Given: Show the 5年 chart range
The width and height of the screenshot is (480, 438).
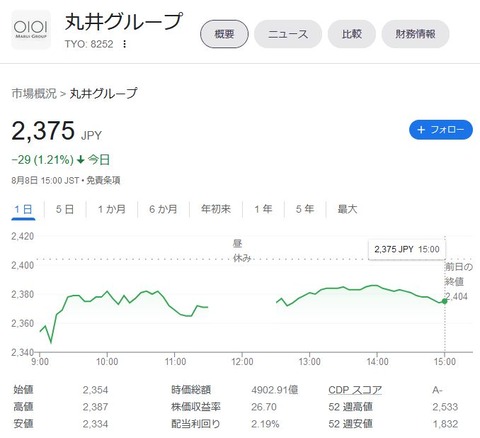Looking at the screenshot, I should (x=305, y=209).
